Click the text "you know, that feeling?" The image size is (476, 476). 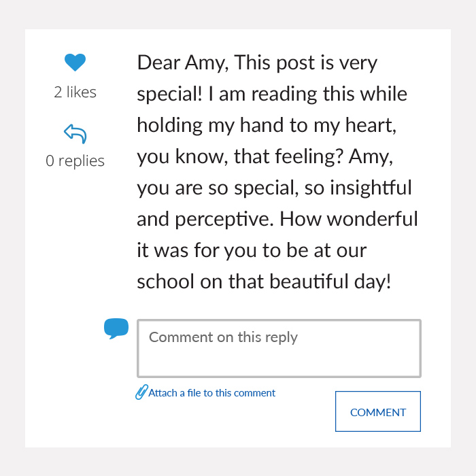click(240, 157)
